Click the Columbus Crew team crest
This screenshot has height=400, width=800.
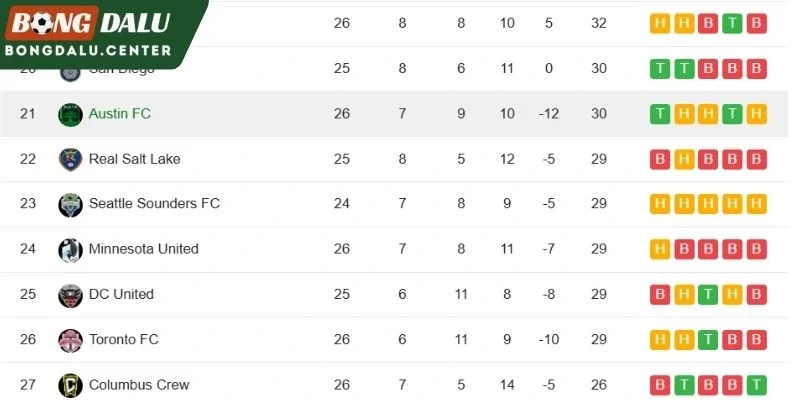click(x=70, y=385)
